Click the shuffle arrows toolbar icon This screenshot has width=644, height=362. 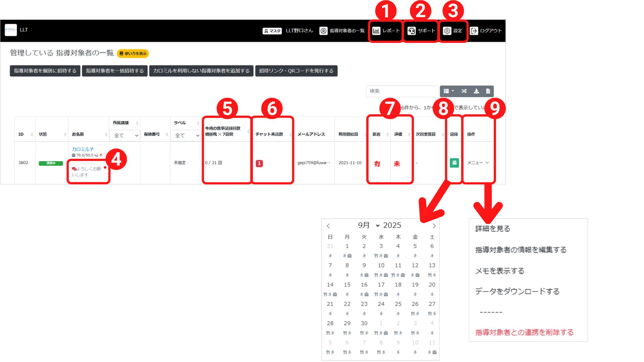(464, 91)
